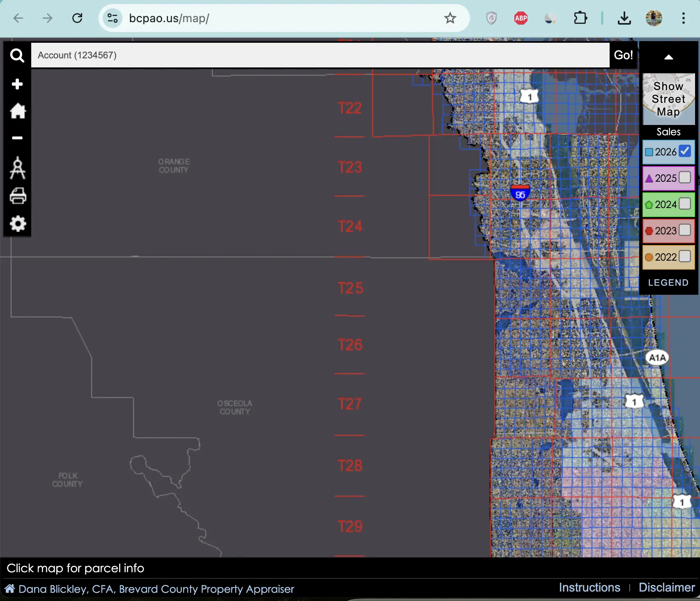Image resolution: width=700 pixels, height=601 pixels.
Task: Open the LEGEND panel
Action: click(x=668, y=282)
